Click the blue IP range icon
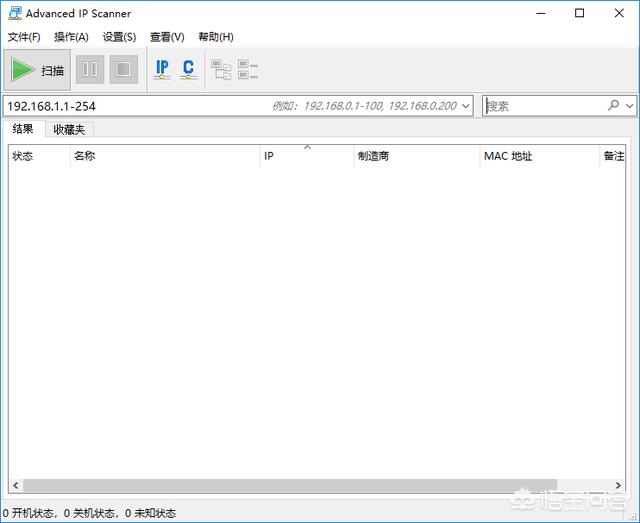 pyautogui.click(x=162, y=69)
